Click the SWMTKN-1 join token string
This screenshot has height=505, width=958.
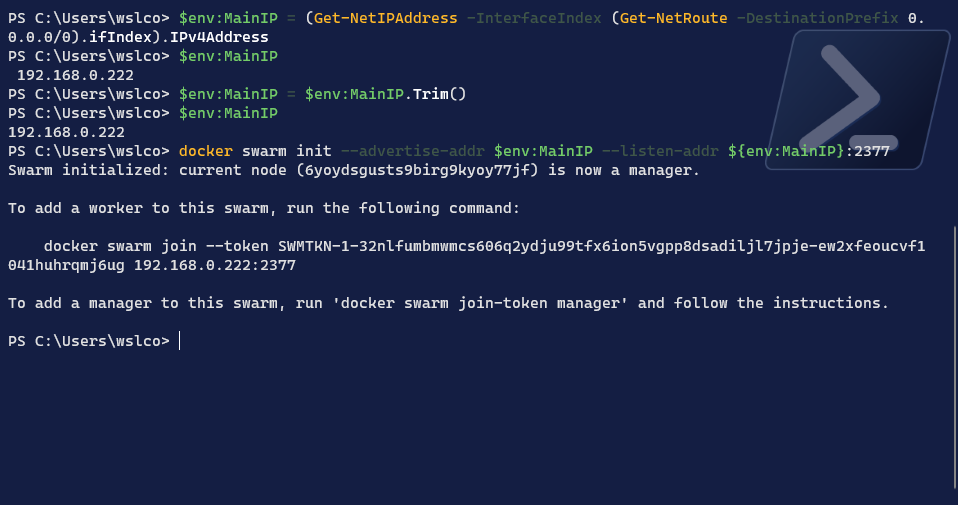pyautogui.click(x=602, y=246)
